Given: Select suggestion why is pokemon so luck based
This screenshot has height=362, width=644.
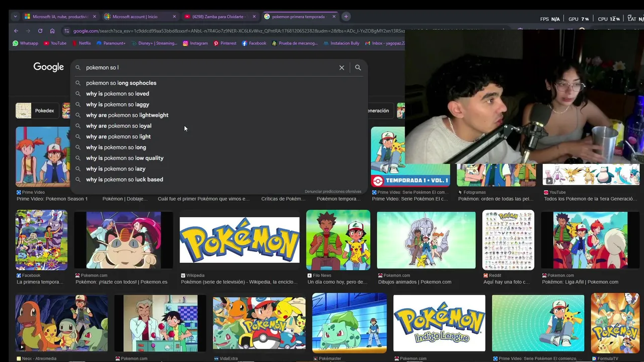Looking at the screenshot, I should pyautogui.click(x=219, y=179).
